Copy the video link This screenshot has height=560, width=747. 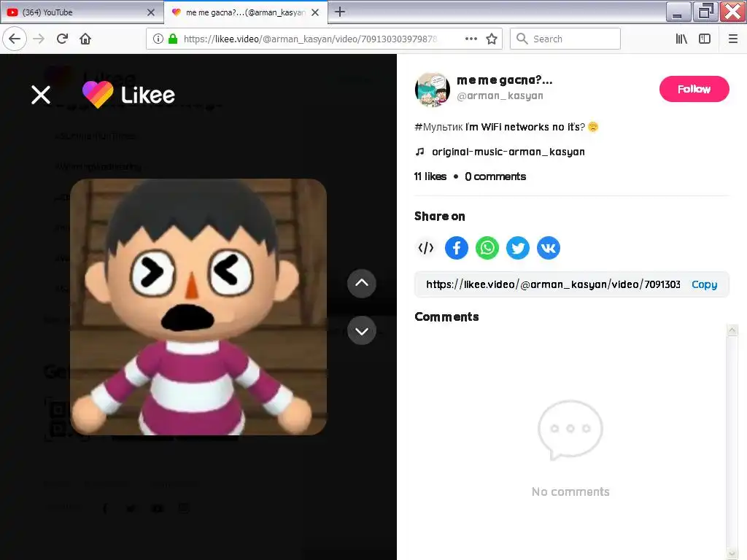coord(704,284)
